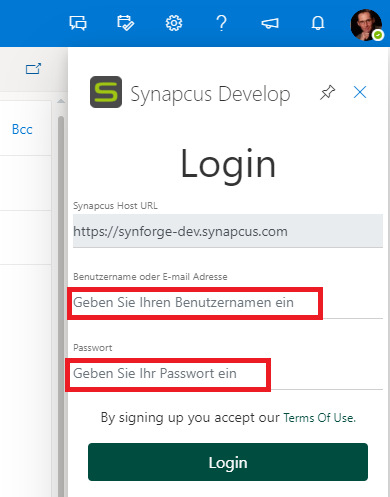
Task: Pin the Synapcus Develop task pane
Action: (x=327, y=92)
